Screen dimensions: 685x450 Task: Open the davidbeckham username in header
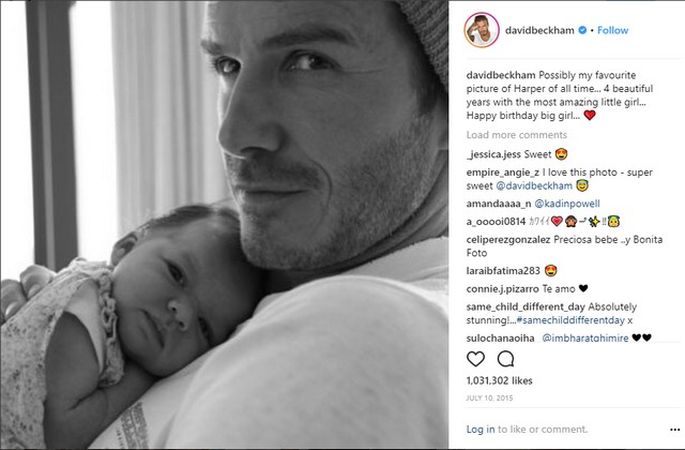point(540,30)
